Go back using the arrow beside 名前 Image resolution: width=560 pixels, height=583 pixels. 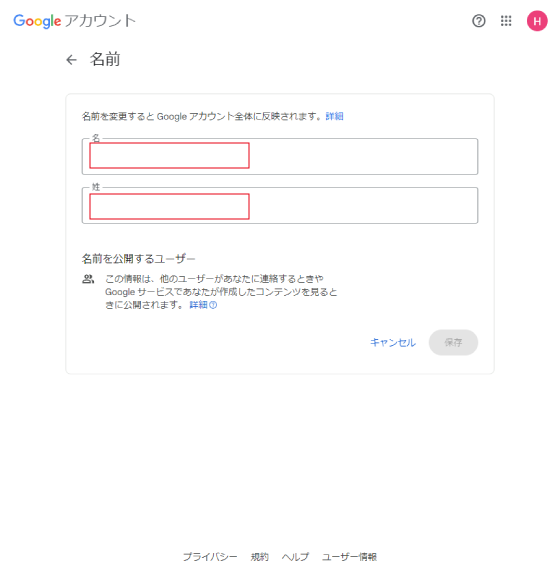pyautogui.click(x=71, y=59)
